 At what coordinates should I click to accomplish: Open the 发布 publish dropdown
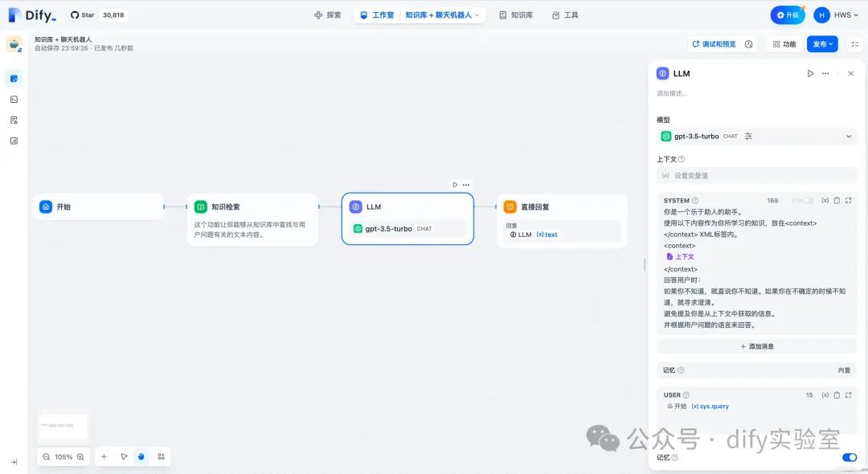823,44
